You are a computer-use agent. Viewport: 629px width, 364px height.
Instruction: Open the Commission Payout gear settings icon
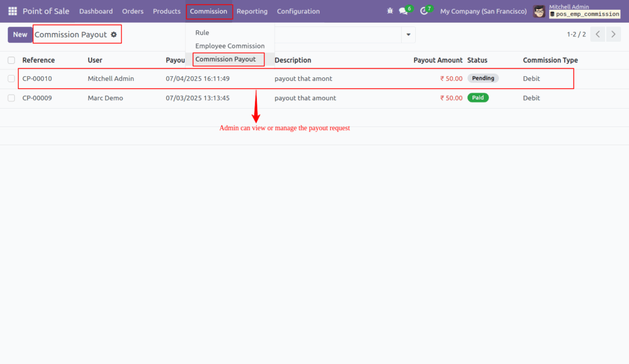(114, 34)
